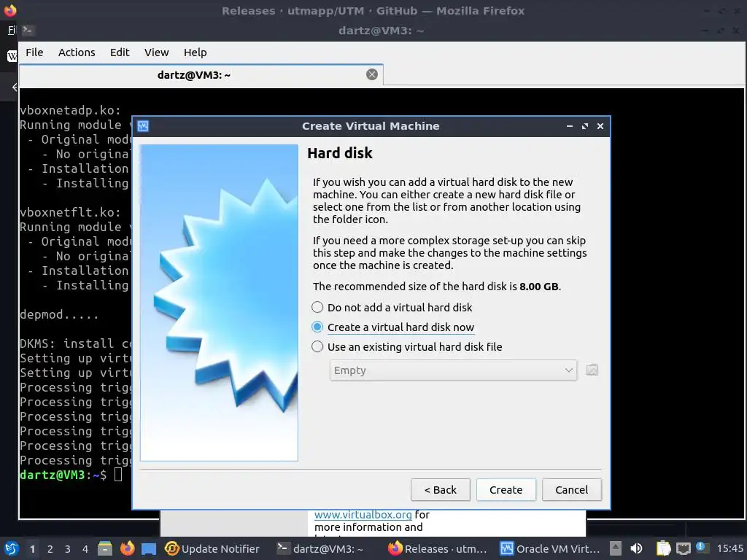Click the 'vboxnetflt.ko:' line in terminal

tap(70, 212)
